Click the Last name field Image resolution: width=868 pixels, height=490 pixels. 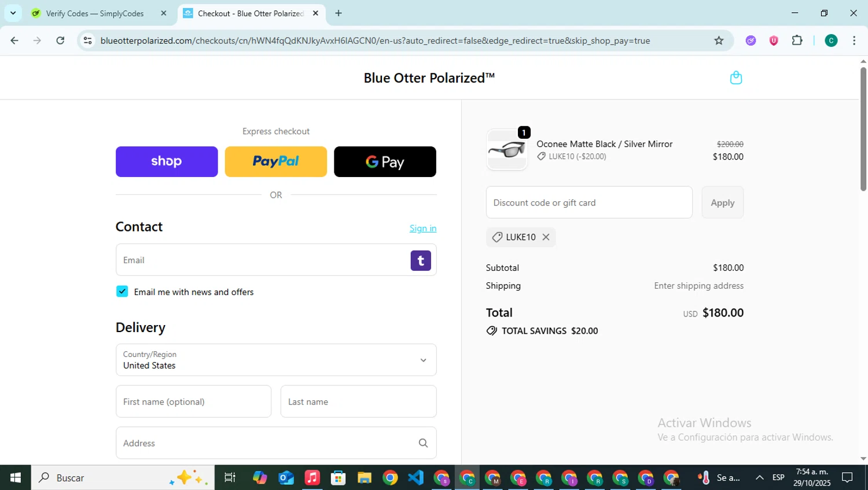(x=358, y=401)
